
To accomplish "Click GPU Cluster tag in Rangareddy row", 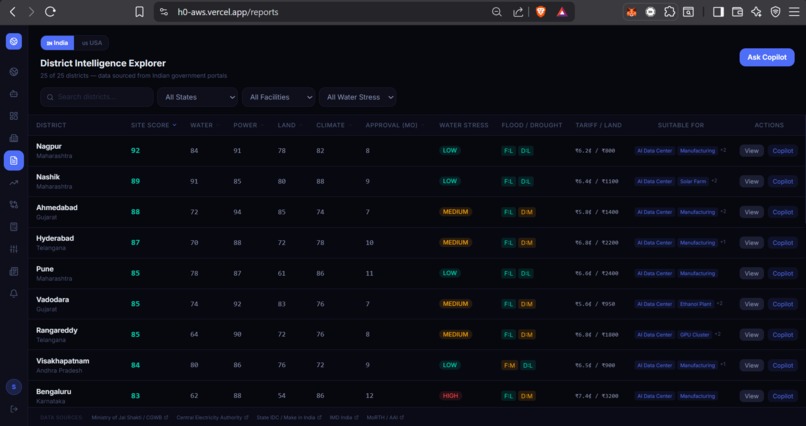I will [694, 335].
